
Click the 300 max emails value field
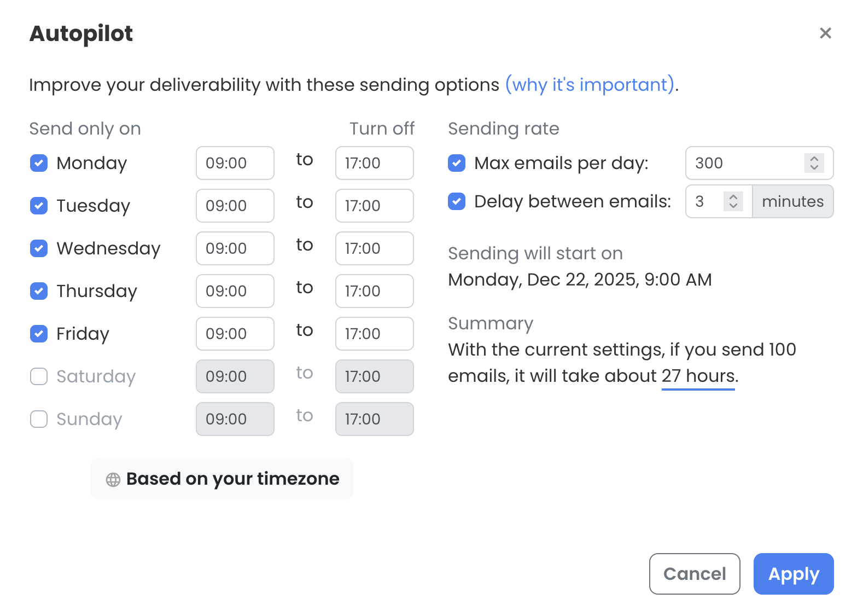click(744, 163)
